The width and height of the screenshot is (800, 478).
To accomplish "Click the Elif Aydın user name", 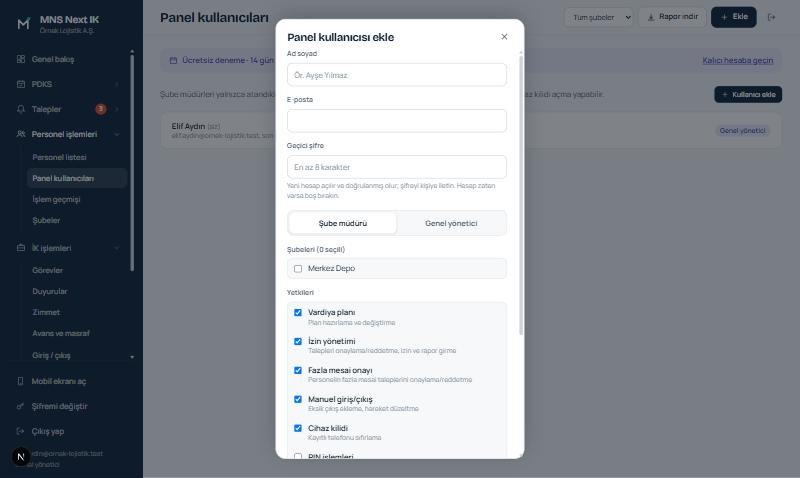I will pyautogui.click(x=188, y=126).
